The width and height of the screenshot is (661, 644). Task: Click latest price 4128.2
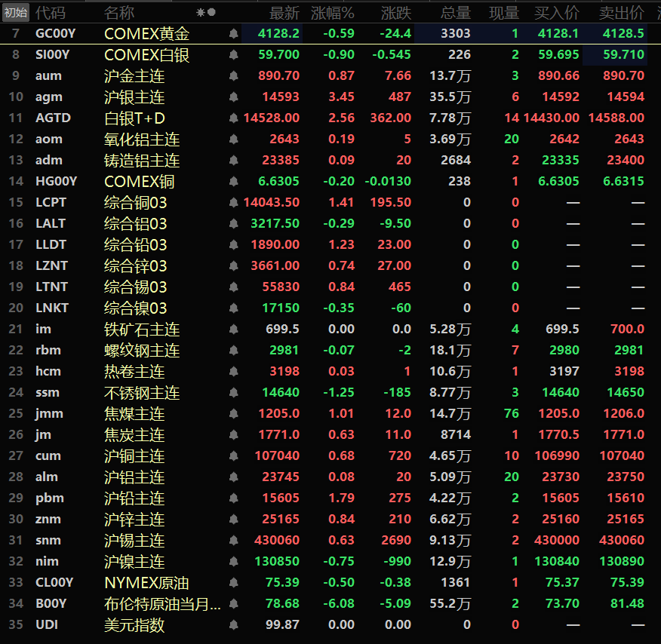(x=278, y=33)
